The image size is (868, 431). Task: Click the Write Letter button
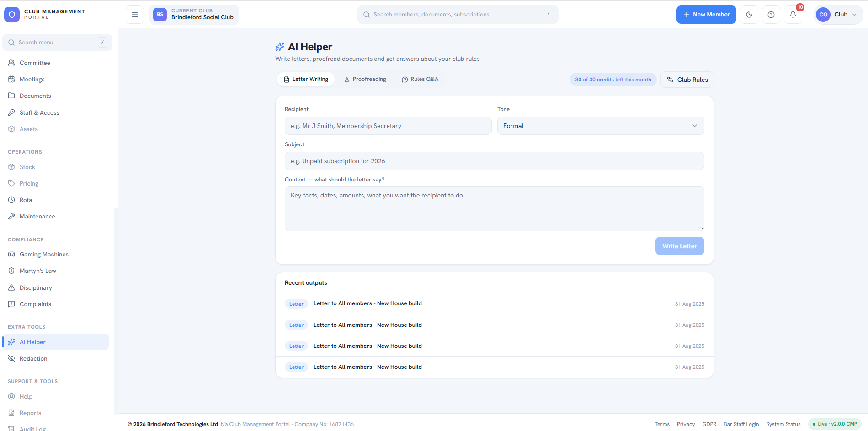coord(680,246)
